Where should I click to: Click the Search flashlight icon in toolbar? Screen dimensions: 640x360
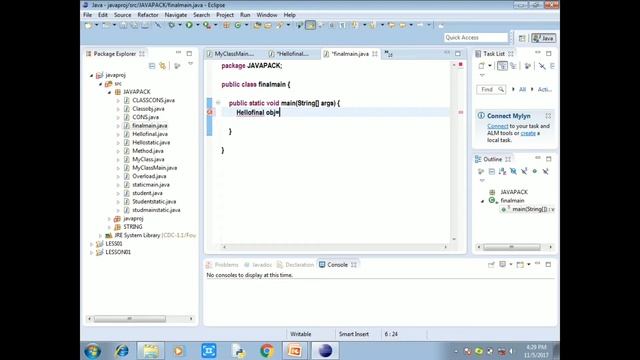pos(280,25)
